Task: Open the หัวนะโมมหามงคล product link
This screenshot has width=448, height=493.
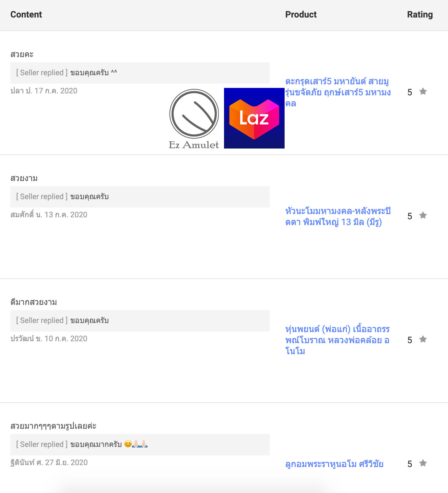Action: [x=338, y=216]
